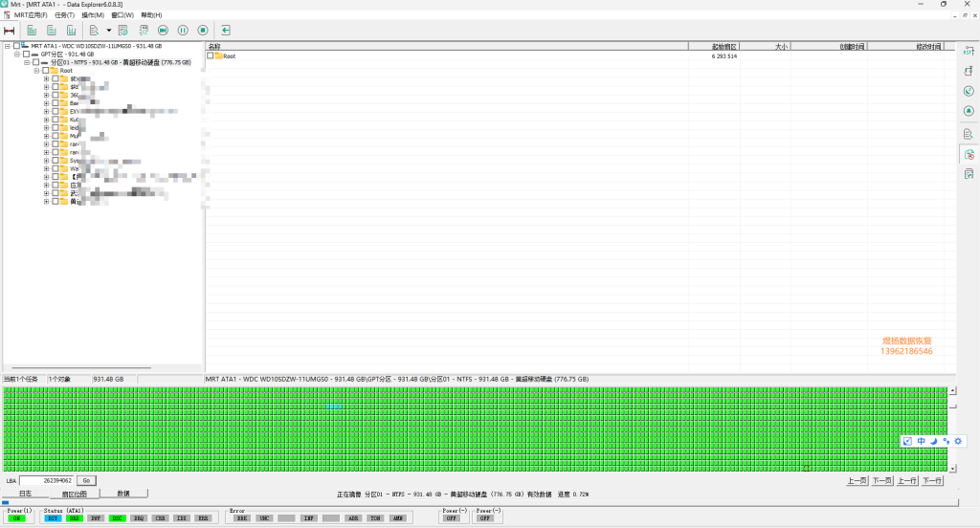Image resolution: width=980 pixels, height=528 pixels.
Task: Click the Go button next to LBA
Action: pos(85,480)
